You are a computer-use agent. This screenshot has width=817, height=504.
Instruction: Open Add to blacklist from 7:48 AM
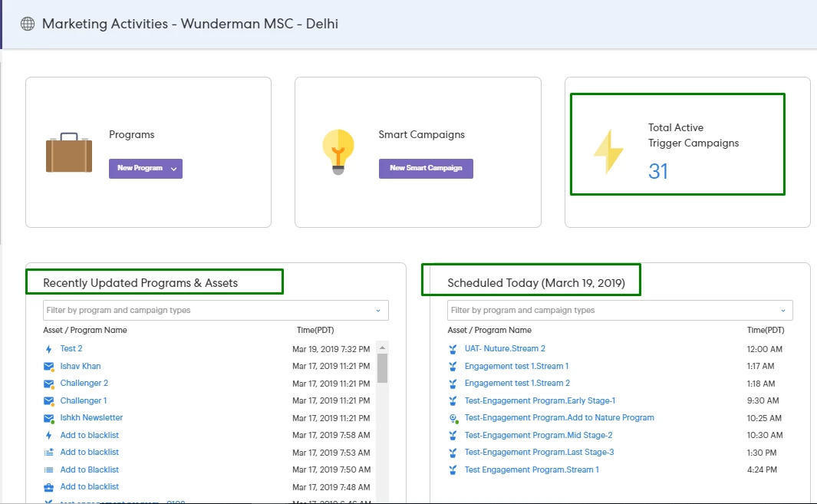[89, 486]
